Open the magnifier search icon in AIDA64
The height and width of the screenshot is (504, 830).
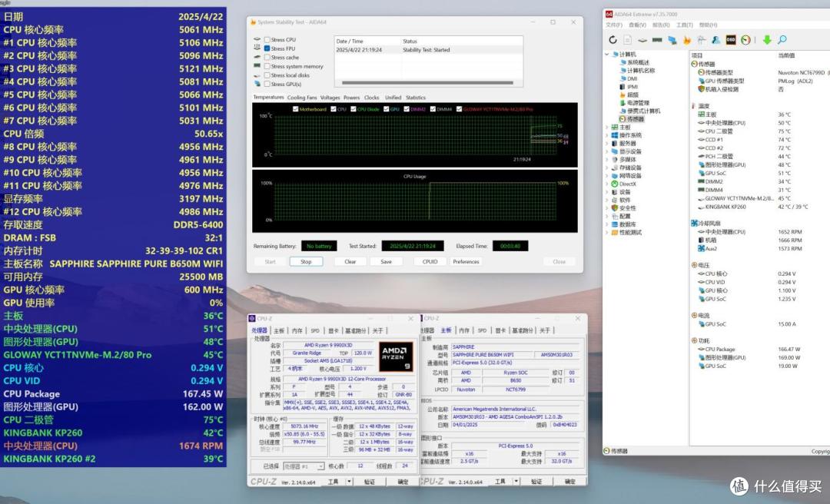coord(782,40)
